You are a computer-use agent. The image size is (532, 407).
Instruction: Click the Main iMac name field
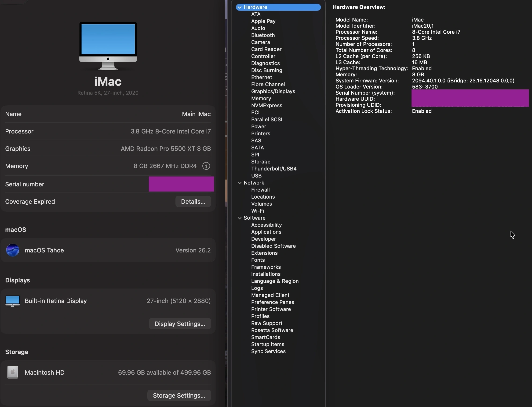tap(196, 114)
